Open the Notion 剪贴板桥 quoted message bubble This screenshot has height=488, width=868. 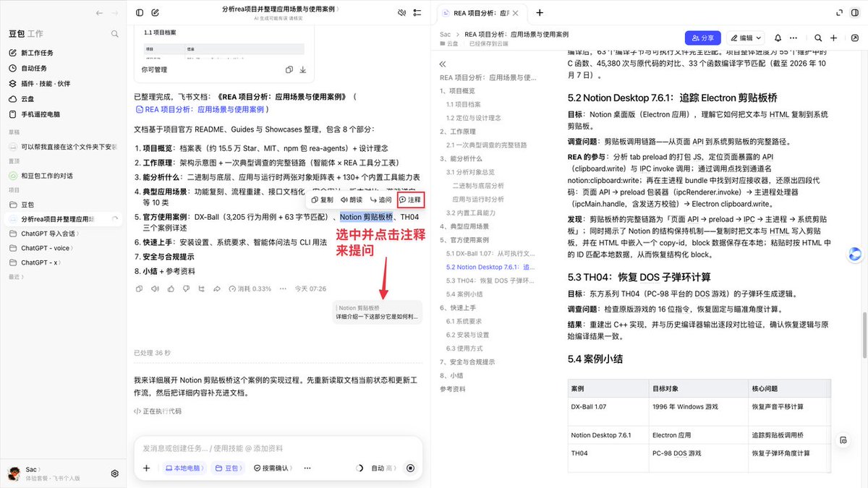pos(378,312)
